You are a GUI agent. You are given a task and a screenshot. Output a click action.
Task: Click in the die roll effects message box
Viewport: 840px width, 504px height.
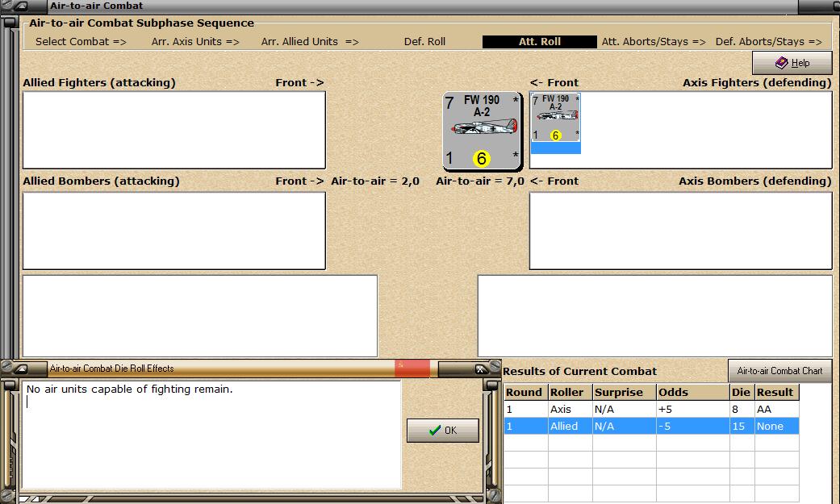(211, 435)
